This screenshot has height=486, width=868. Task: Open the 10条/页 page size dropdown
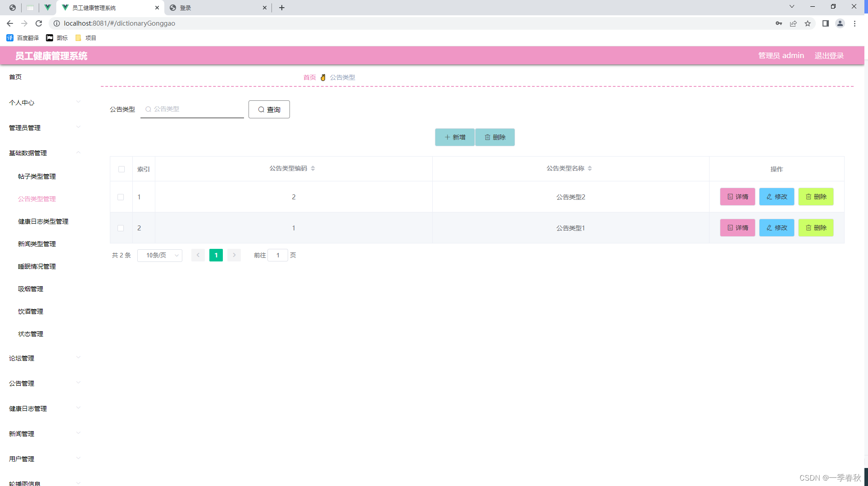tap(159, 255)
